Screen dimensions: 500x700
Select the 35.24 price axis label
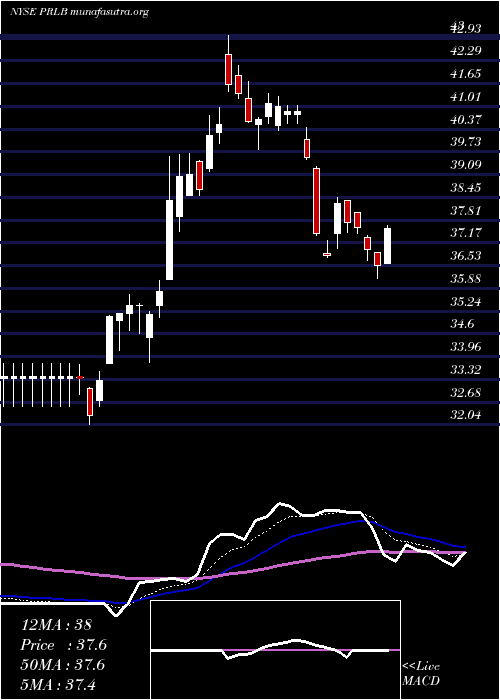[466, 301]
